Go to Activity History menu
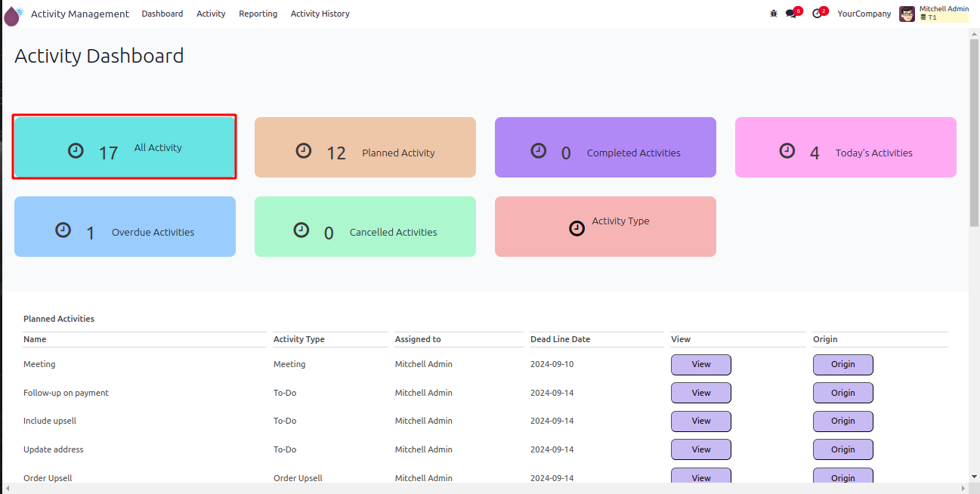 tap(320, 14)
